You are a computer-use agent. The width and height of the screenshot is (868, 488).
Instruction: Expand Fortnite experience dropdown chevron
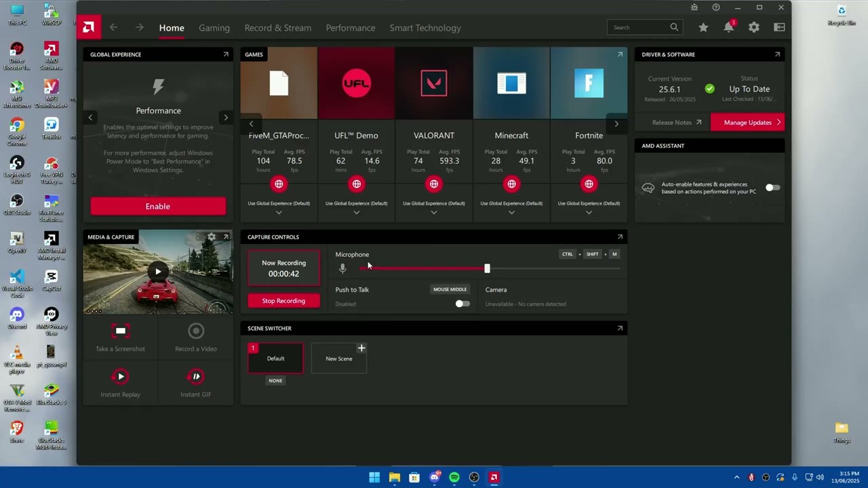coord(589,212)
